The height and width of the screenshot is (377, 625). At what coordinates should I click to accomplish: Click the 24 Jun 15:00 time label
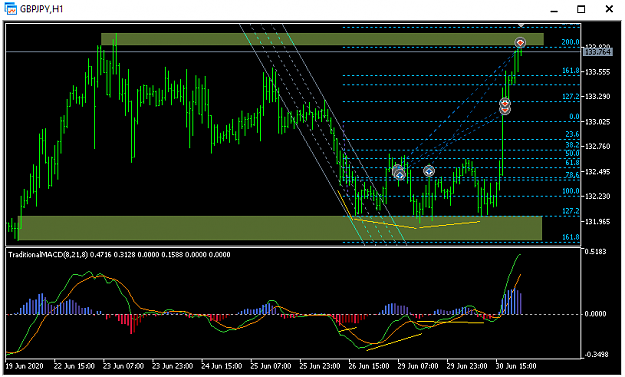click(222, 366)
